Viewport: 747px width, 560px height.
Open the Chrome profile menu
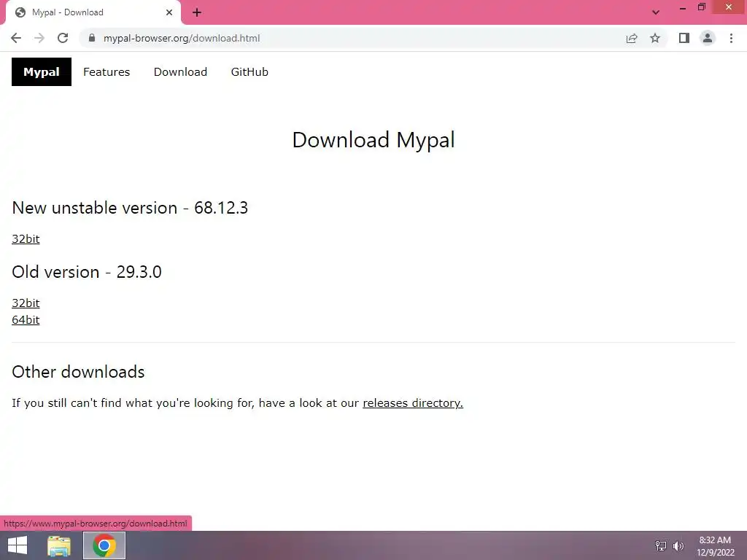tap(708, 38)
